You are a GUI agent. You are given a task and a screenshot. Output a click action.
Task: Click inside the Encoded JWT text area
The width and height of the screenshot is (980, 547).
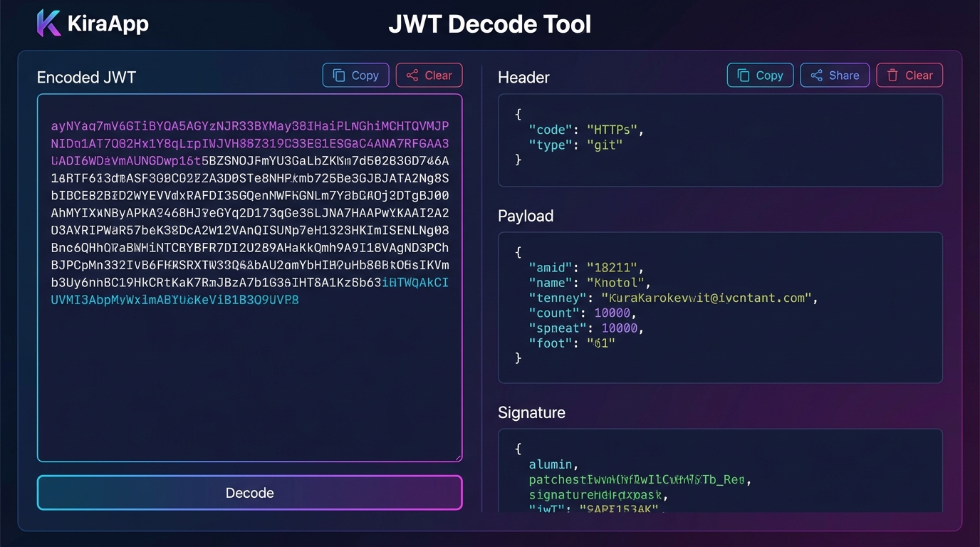(249, 356)
